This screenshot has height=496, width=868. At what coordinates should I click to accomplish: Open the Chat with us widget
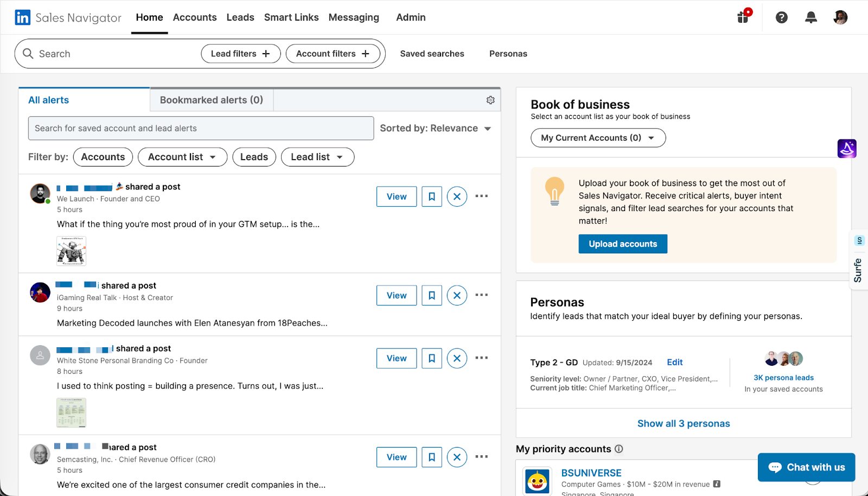pos(806,467)
